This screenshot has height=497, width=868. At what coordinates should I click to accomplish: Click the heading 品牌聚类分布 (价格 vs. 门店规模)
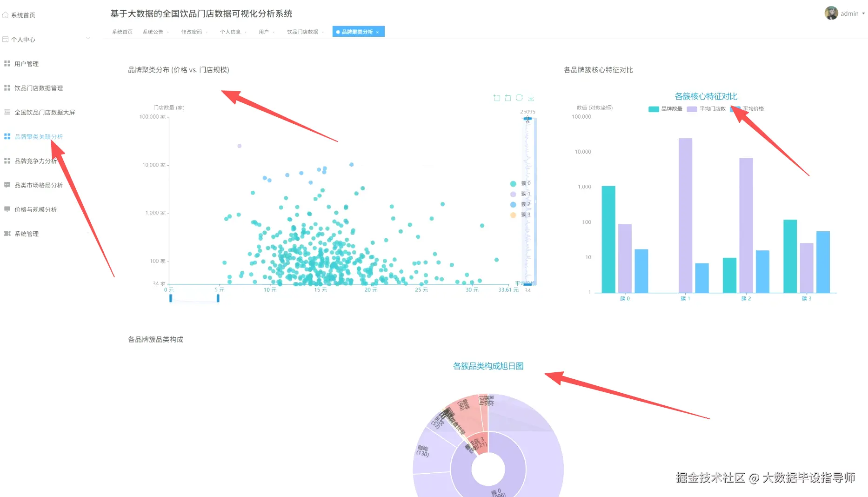pyautogui.click(x=179, y=70)
